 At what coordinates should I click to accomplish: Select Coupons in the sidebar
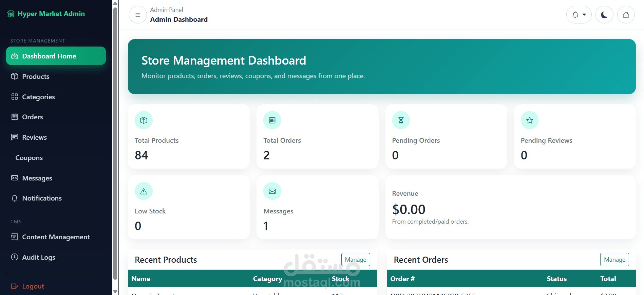click(29, 158)
